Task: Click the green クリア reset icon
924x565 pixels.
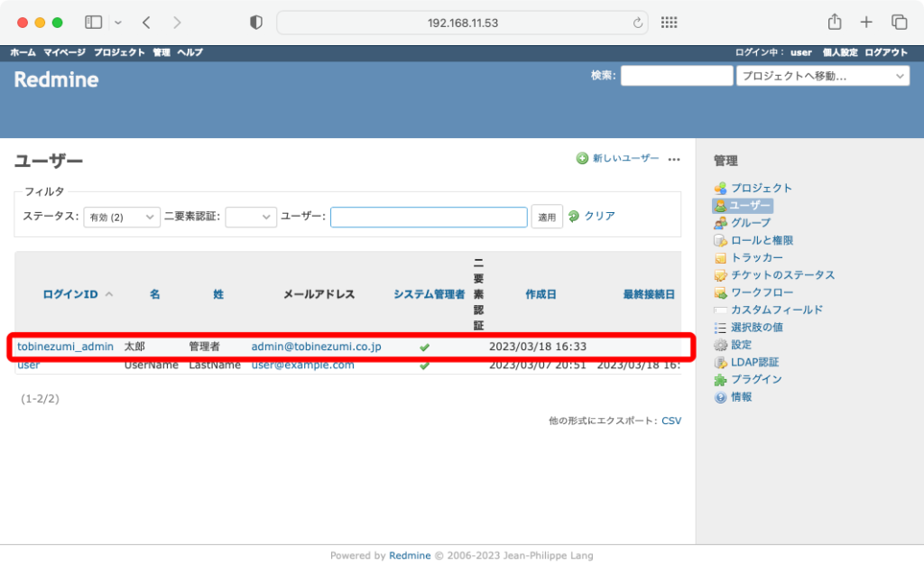Action: [x=574, y=217]
